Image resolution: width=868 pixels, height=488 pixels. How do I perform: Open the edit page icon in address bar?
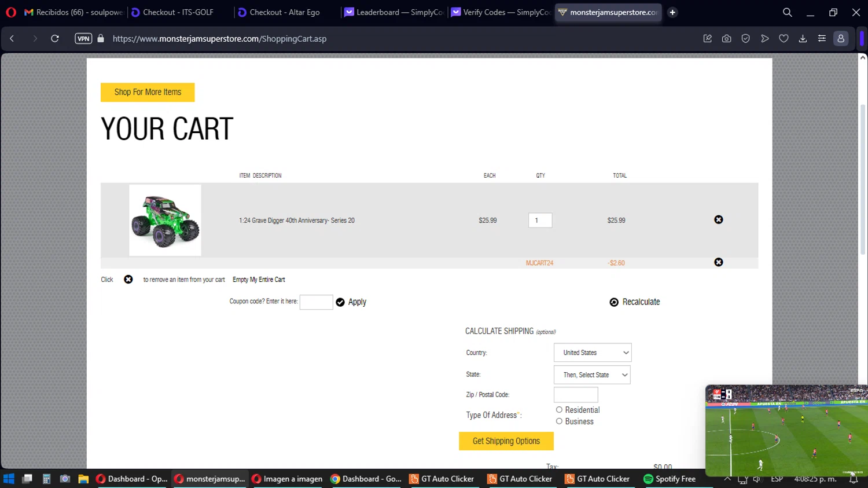click(x=707, y=39)
